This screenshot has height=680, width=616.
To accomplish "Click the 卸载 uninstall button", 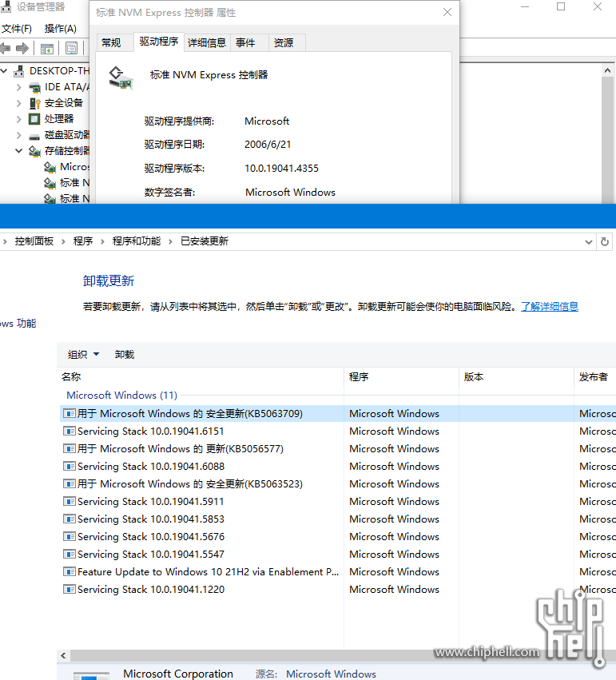I will pyautogui.click(x=125, y=354).
